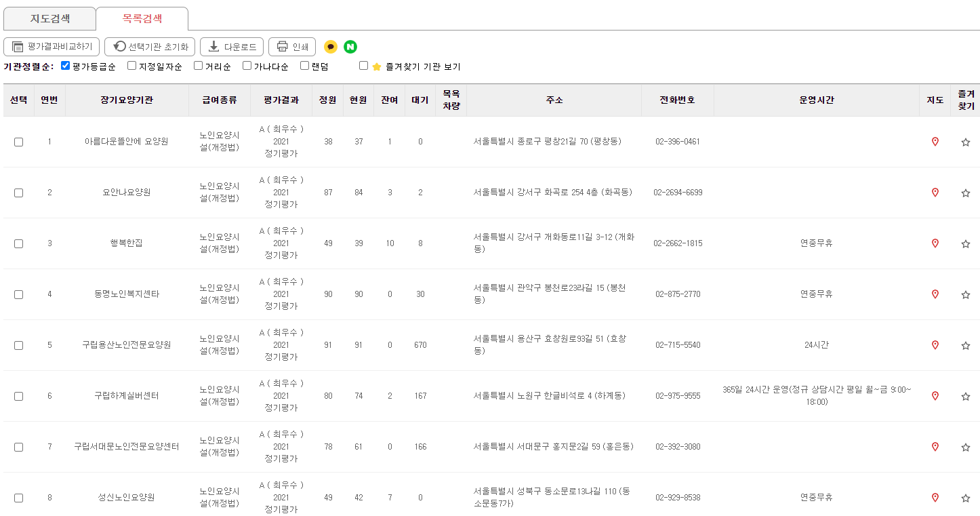Click 평가결과 column header
This screenshot has height=516, width=980.
[281, 100]
